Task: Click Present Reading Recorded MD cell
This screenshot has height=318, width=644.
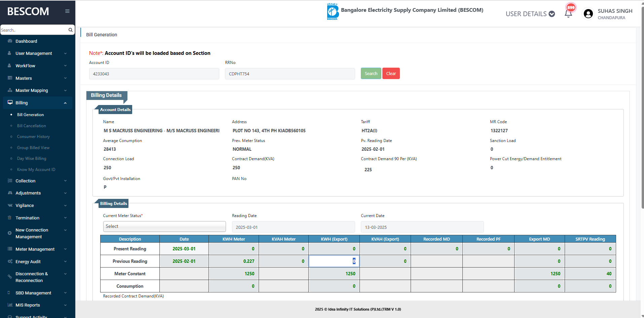Action: click(x=437, y=249)
